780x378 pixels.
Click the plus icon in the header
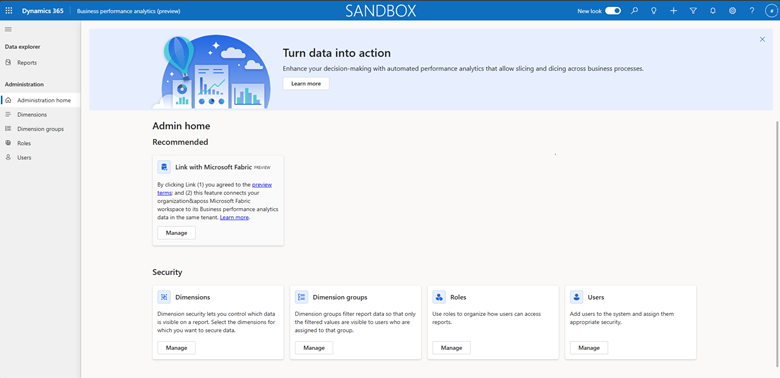click(x=674, y=10)
